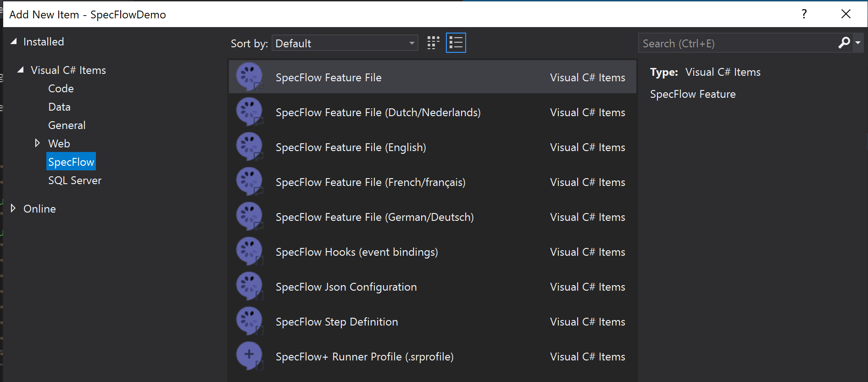Viewport: 868px width, 382px height.
Task: Click the SpecFlow Feature File icon
Action: 249,77
